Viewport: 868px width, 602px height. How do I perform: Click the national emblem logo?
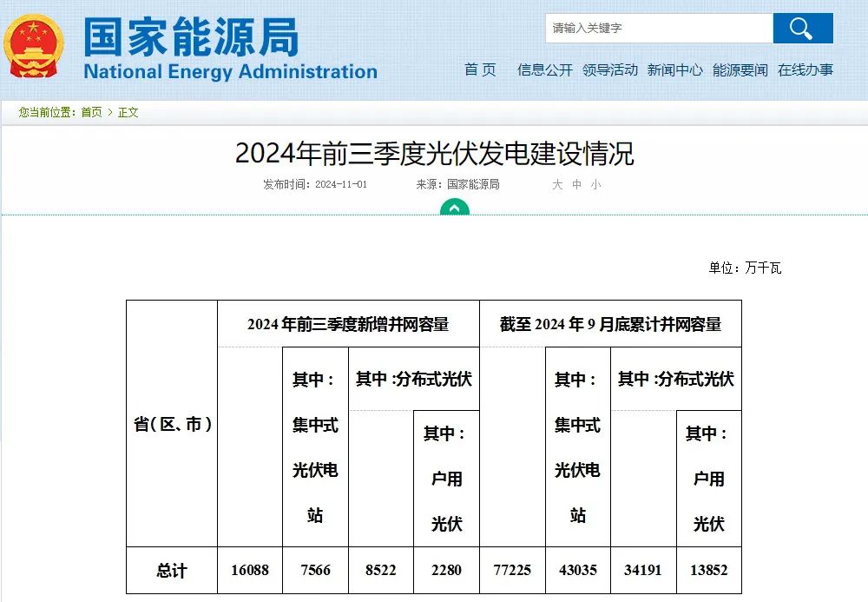coord(35,45)
